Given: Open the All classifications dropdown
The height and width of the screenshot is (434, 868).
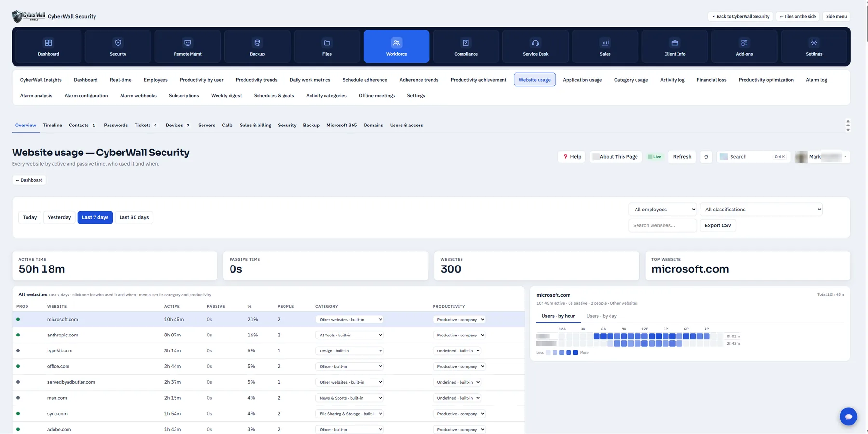Looking at the screenshot, I should click(x=761, y=210).
